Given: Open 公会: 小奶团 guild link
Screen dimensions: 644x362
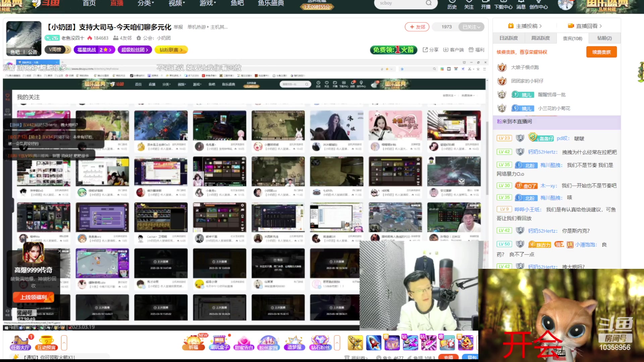Looking at the screenshot, I should coord(154,38).
